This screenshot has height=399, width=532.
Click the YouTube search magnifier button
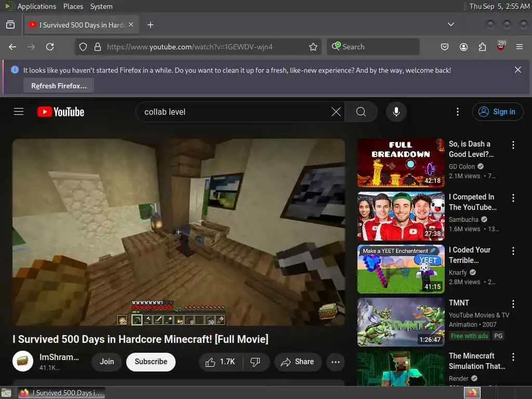[361, 112]
